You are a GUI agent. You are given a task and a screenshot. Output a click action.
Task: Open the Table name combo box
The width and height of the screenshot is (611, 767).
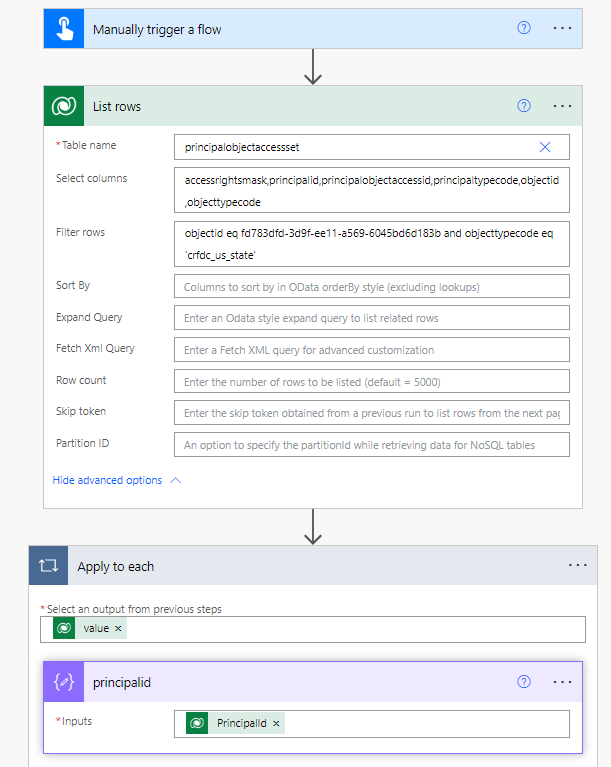tap(372, 147)
